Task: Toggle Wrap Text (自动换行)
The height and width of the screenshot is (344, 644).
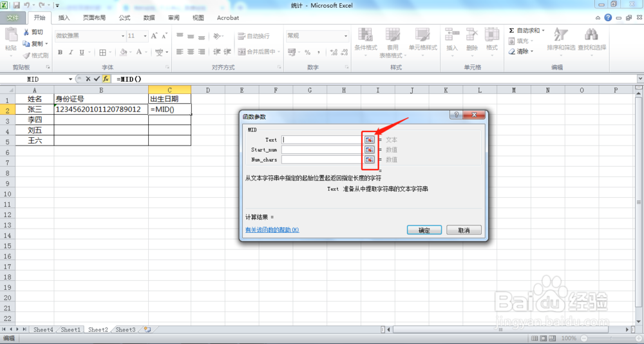Action: pos(254,36)
